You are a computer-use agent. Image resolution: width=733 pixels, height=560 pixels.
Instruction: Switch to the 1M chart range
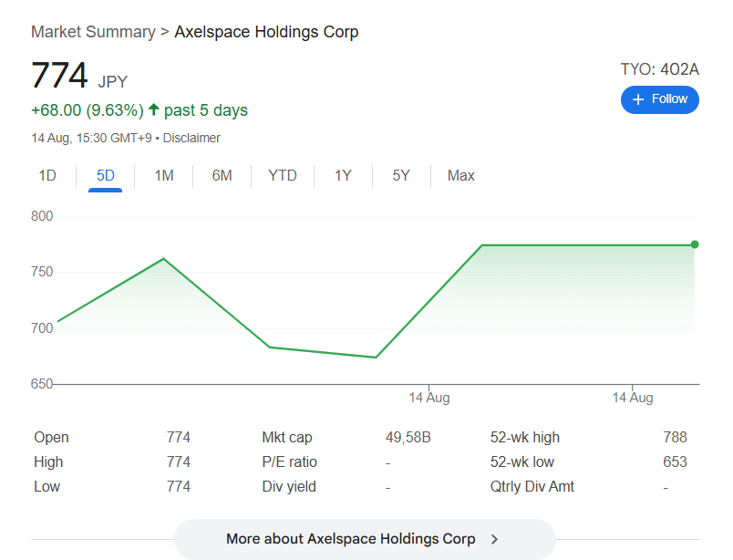point(163,175)
